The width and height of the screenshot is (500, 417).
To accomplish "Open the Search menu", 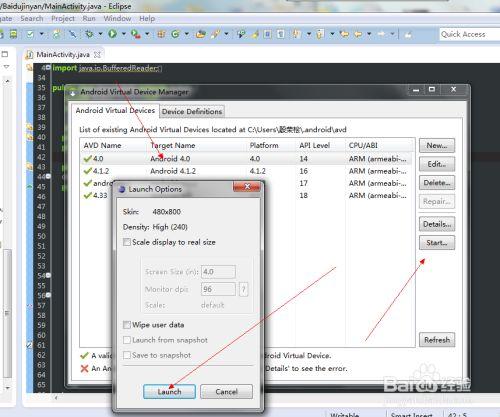I will point(32,19).
